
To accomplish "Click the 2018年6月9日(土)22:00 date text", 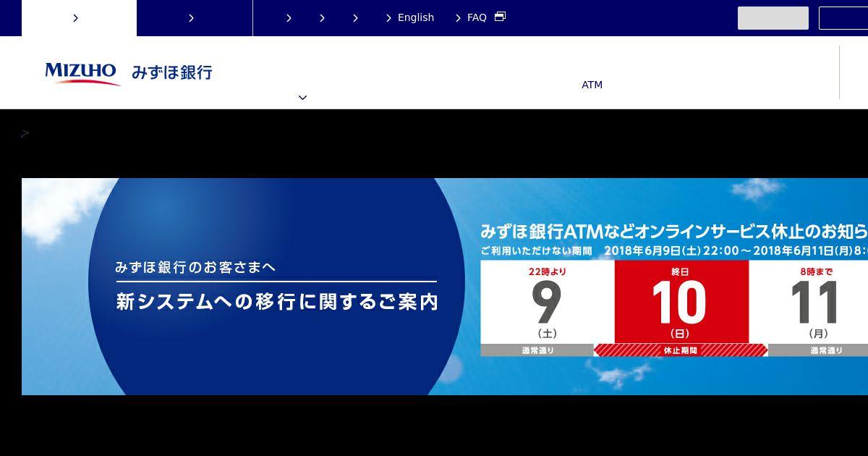I will click(671, 251).
